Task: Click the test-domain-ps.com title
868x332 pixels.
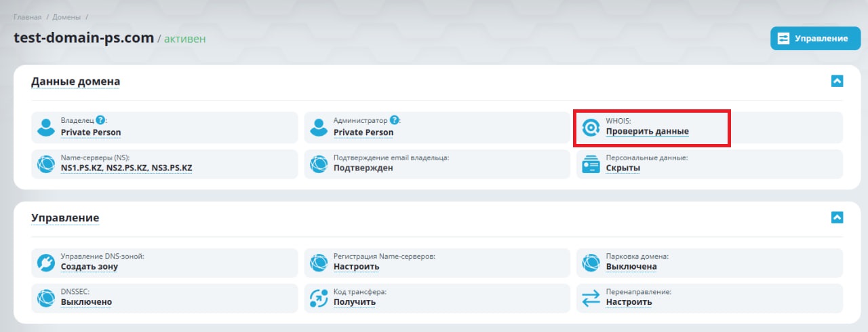Action: [x=84, y=38]
